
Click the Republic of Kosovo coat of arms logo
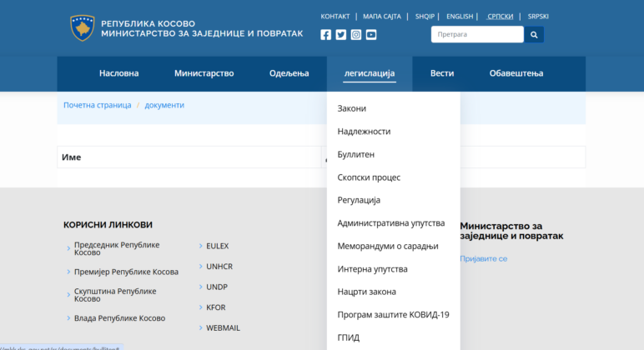(x=83, y=27)
